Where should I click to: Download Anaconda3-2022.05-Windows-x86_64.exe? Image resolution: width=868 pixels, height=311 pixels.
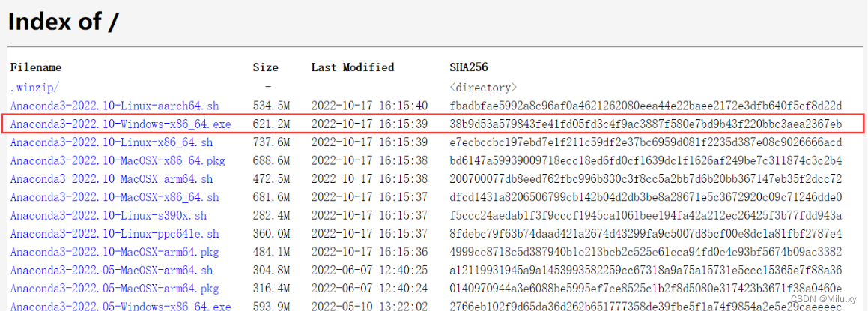click(x=120, y=306)
